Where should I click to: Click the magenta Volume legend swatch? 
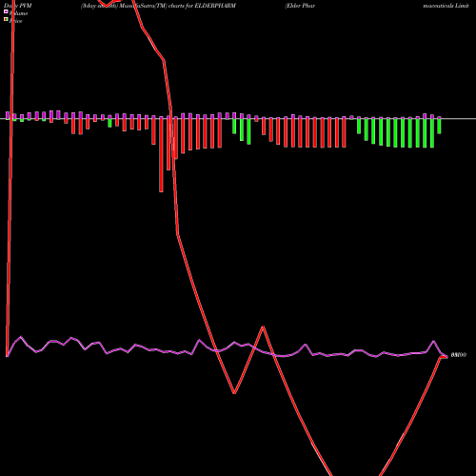point(6,11)
